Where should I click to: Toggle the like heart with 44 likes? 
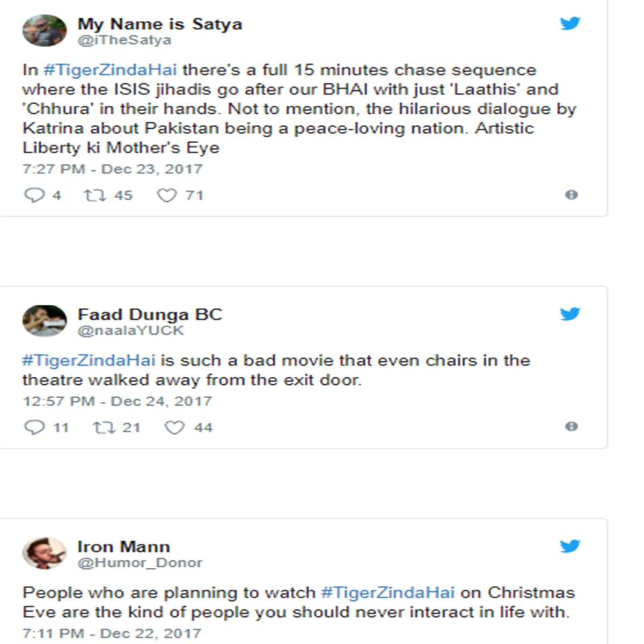(x=174, y=427)
